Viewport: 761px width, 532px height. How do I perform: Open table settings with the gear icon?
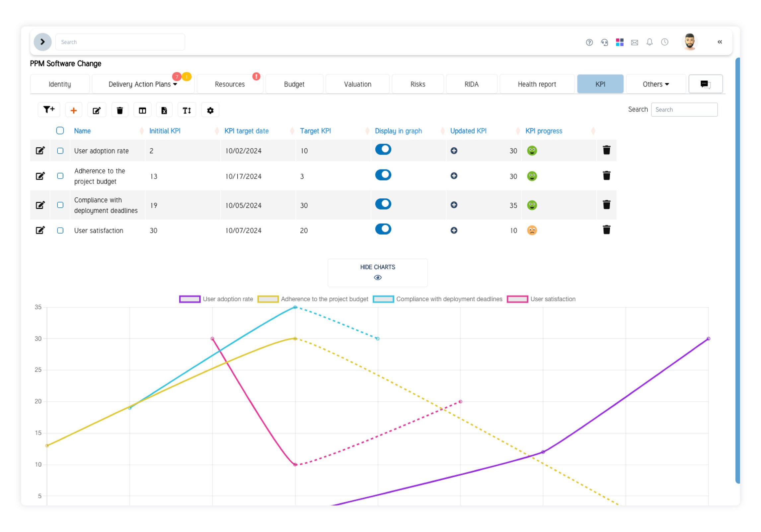210,109
